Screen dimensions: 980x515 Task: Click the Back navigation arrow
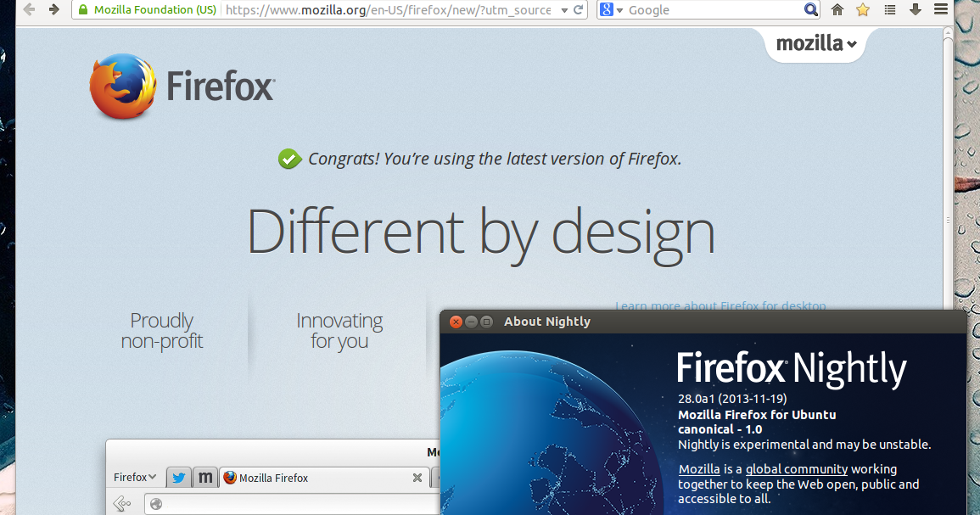(29, 9)
